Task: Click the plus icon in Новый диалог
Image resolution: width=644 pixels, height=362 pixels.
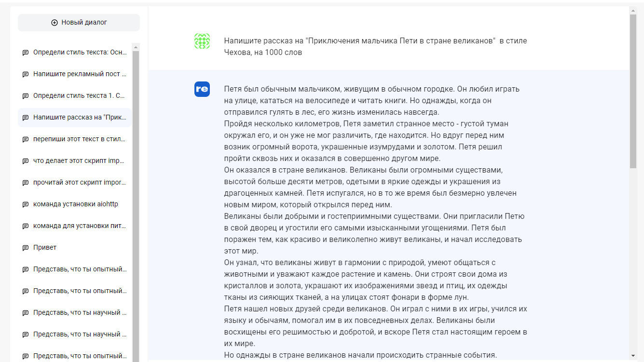Action: click(55, 23)
